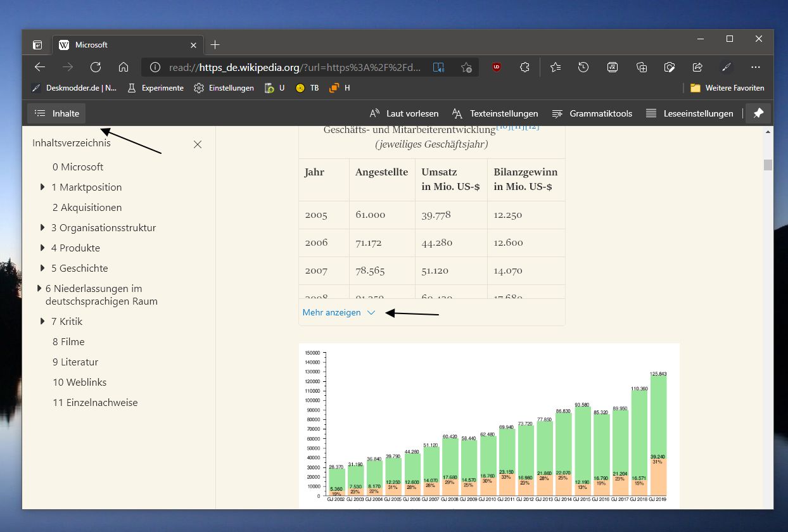Jump to 10 Weblinks section
Viewport: 788px width, 532px height.
(80, 383)
